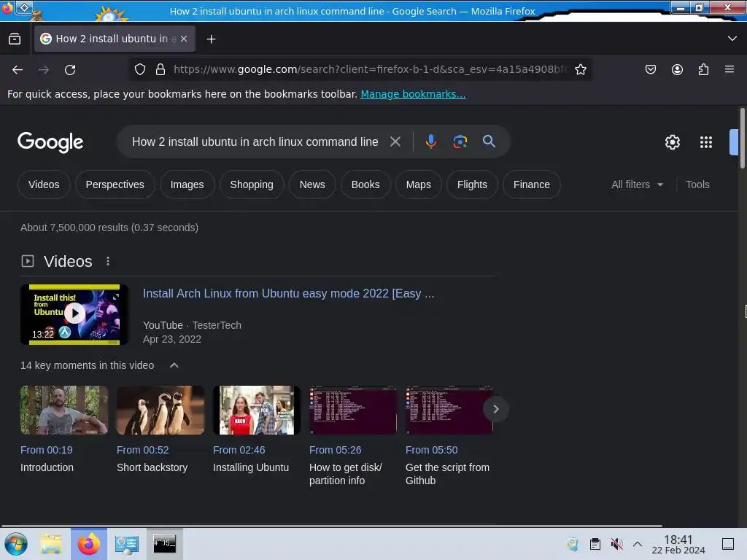Image resolution: width=747 pixels, height=560 pixels.
Task: Open a new tab with plus button
Action: pyautogui.click(x=211, y=39)
